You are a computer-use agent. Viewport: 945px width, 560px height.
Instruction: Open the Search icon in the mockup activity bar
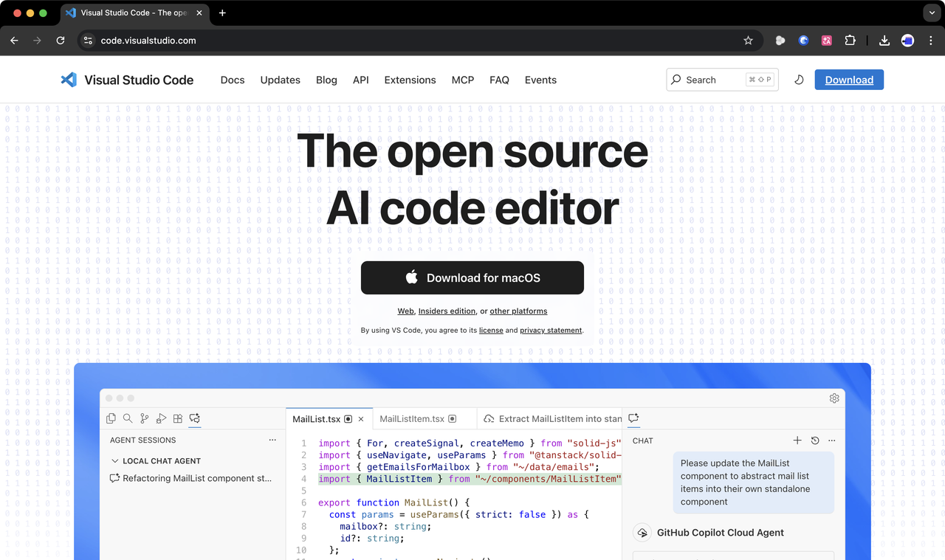128,418
